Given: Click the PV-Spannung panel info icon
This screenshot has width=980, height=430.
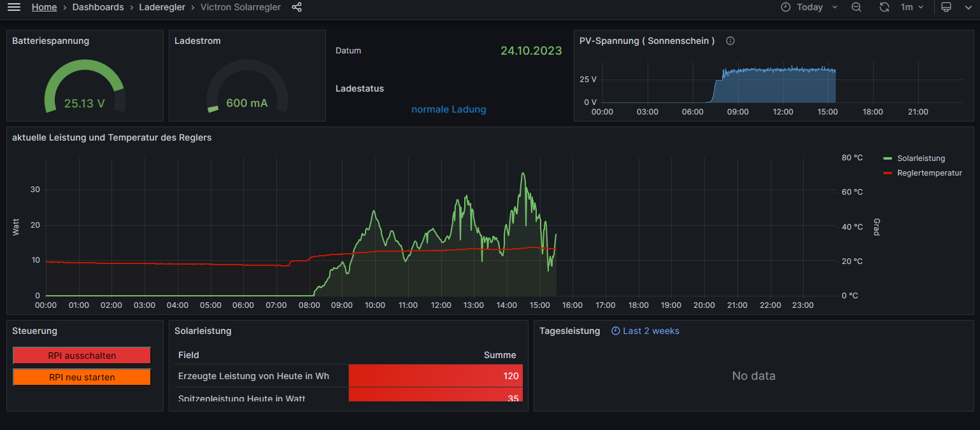Looking at the screenshot, I should coord(730,41).
